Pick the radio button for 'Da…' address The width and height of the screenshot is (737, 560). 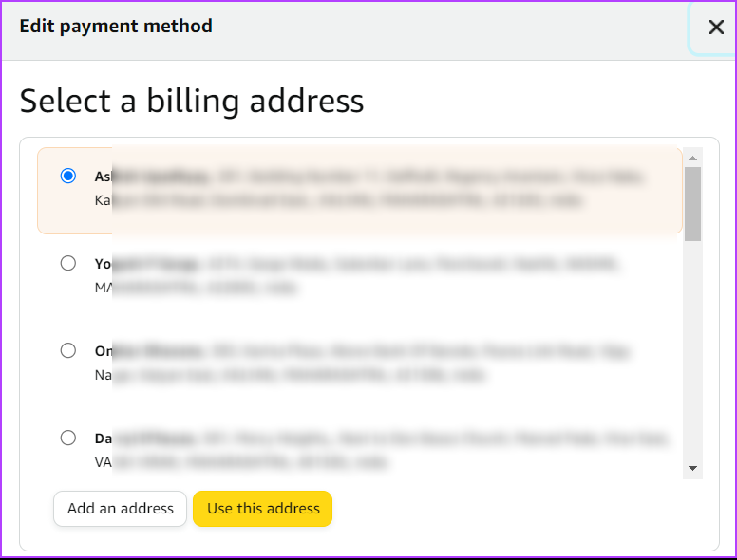tap(68, 438)
